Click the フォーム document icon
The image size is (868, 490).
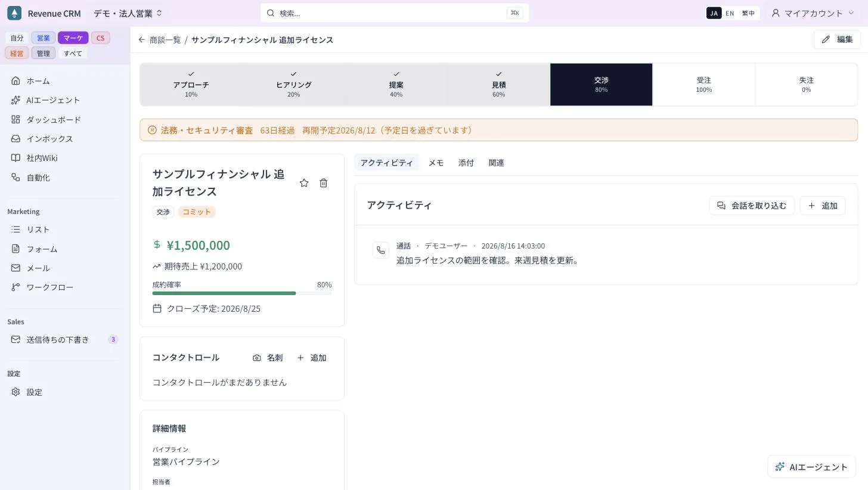15,249
